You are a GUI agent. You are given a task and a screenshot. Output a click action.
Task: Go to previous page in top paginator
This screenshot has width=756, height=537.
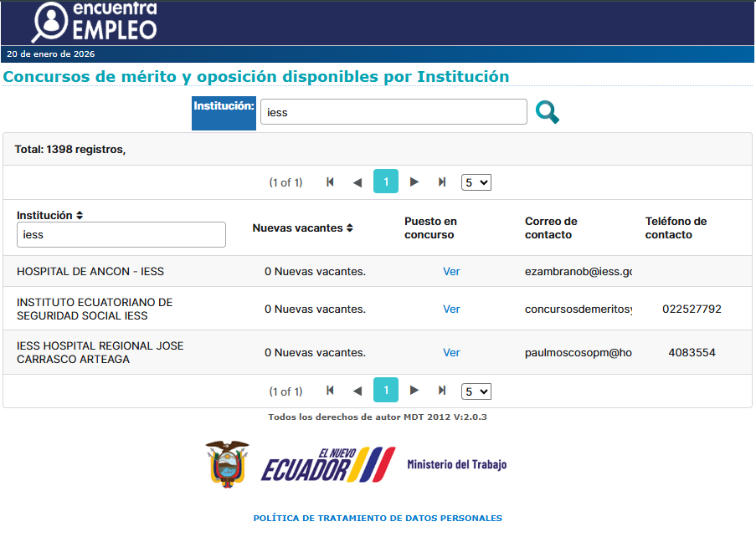coord(357,182)
